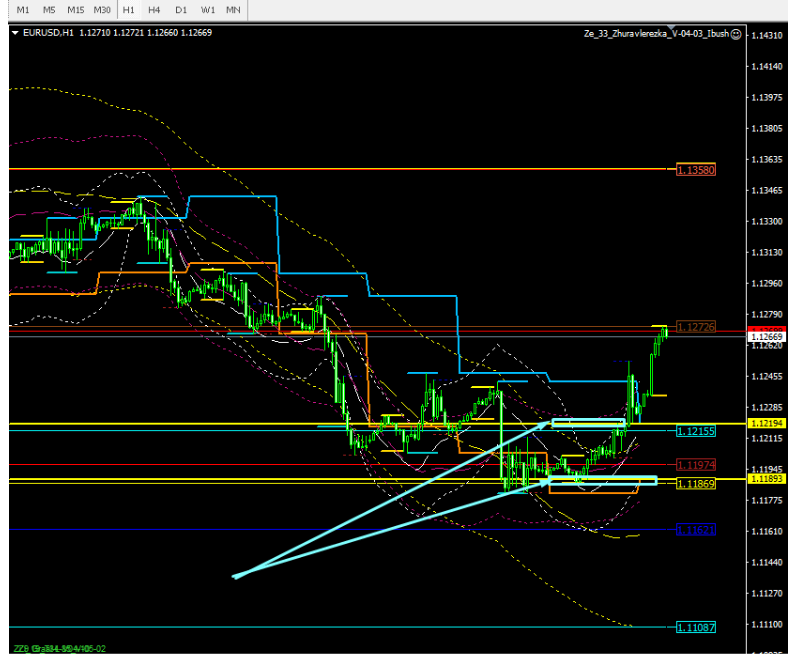Click the Ze_33_Zhuravlerezka expert advisor name
The height and width of the screenshot is (658, 795).
656,33
